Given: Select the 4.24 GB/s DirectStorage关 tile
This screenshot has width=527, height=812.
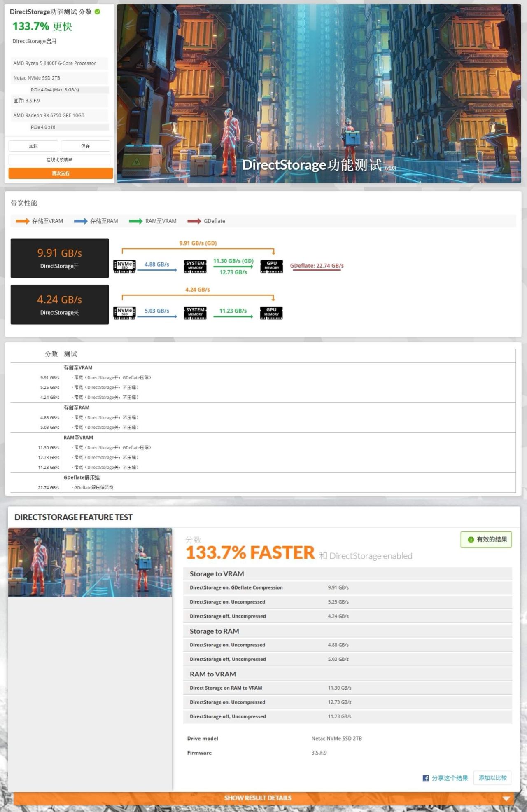Looking at the screenshot, I should coord(60,305).
